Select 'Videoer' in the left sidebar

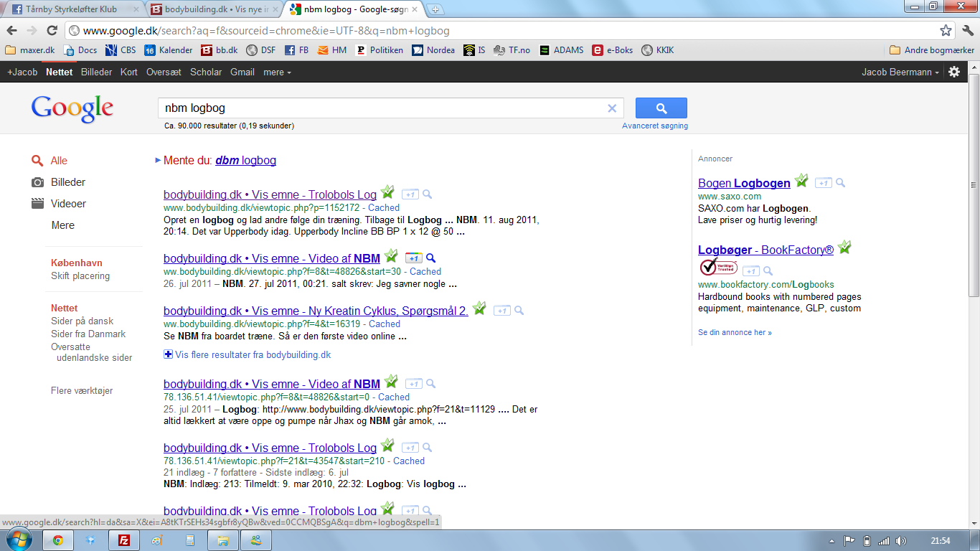tap(68, 204)
